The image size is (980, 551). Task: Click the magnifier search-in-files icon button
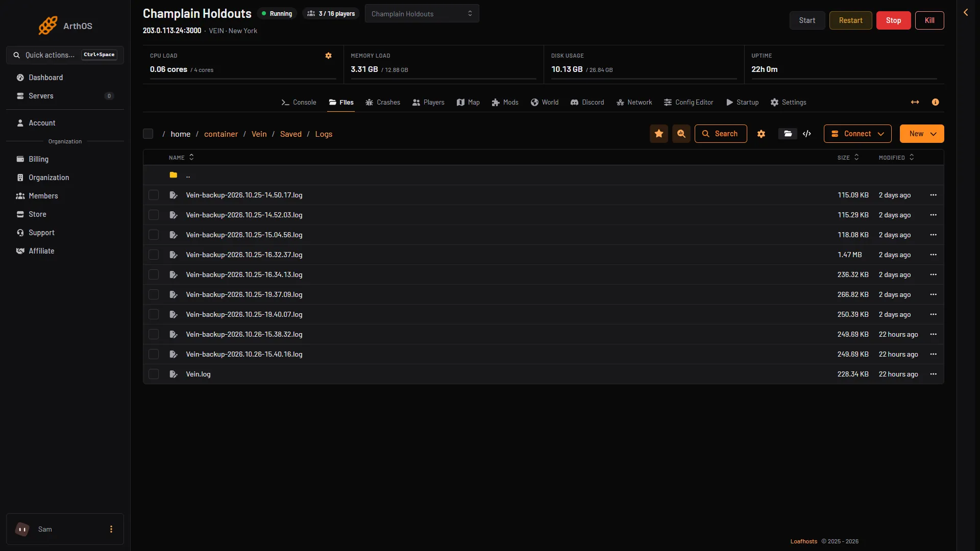[x=681, y=134]
